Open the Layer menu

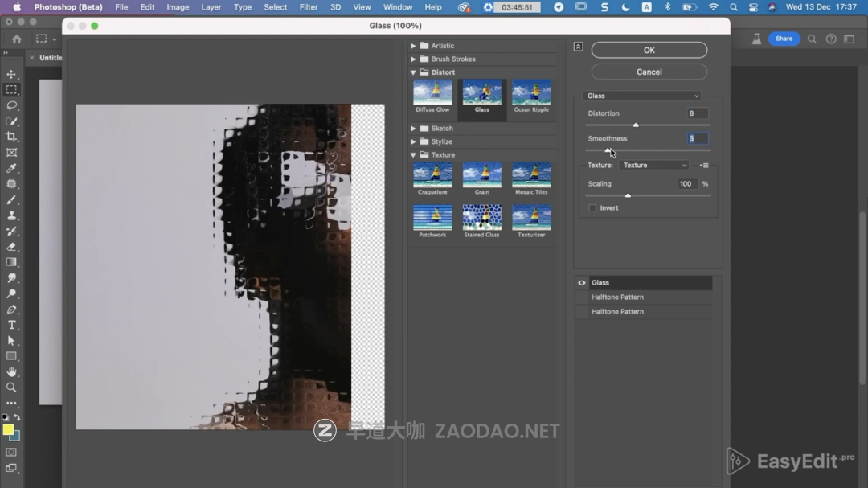coord(211,7)
